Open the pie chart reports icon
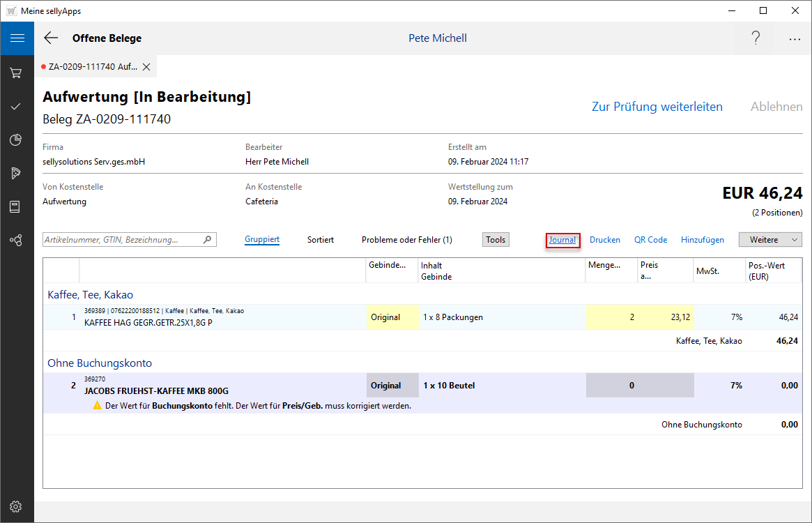 tap(16, 139)
